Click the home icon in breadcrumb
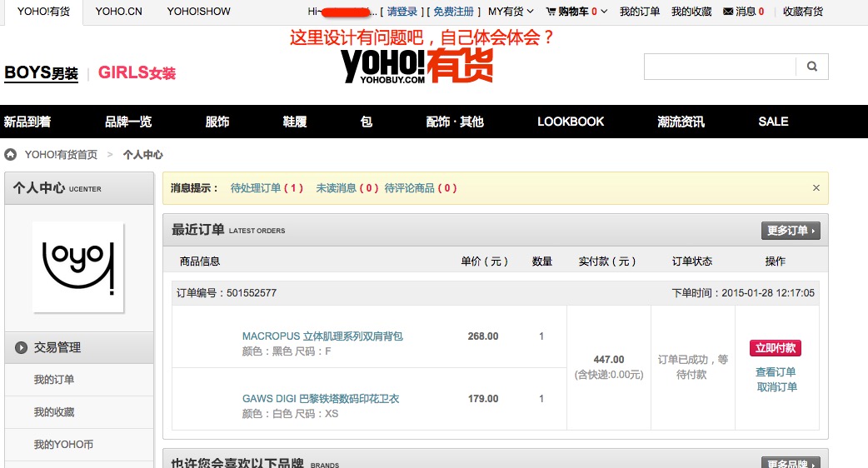The height and width of the screenshot is (468, 868). [x=11, y=154]
